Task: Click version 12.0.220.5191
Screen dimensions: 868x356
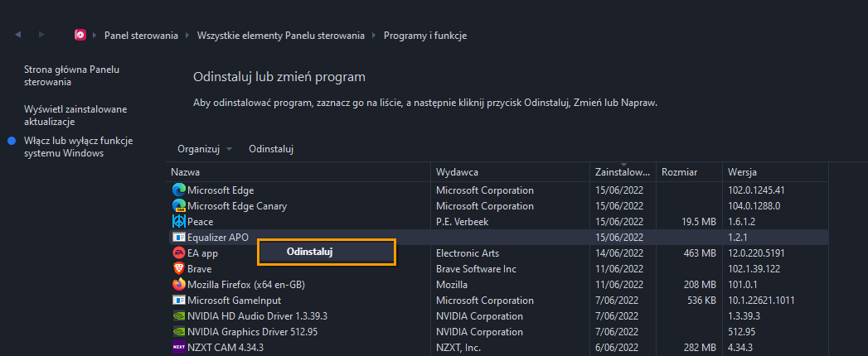Action: tap(757, 253)
